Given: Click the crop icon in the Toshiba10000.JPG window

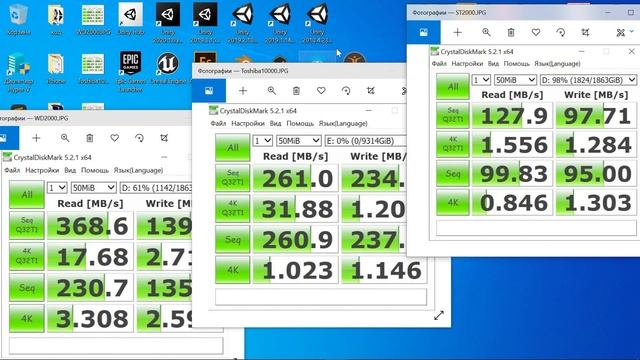Looking at the screenshot, I should point(371,91).
